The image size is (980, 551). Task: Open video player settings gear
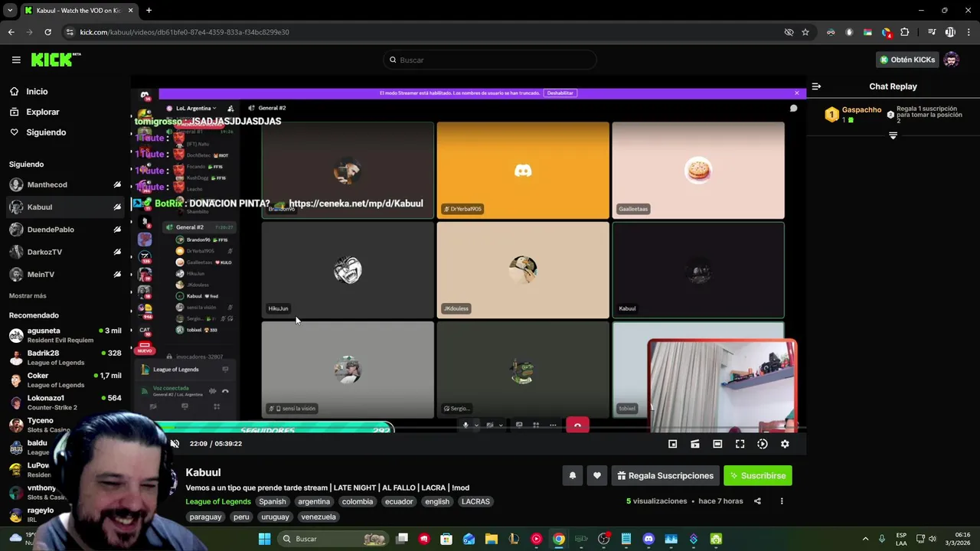click(785, 444)
